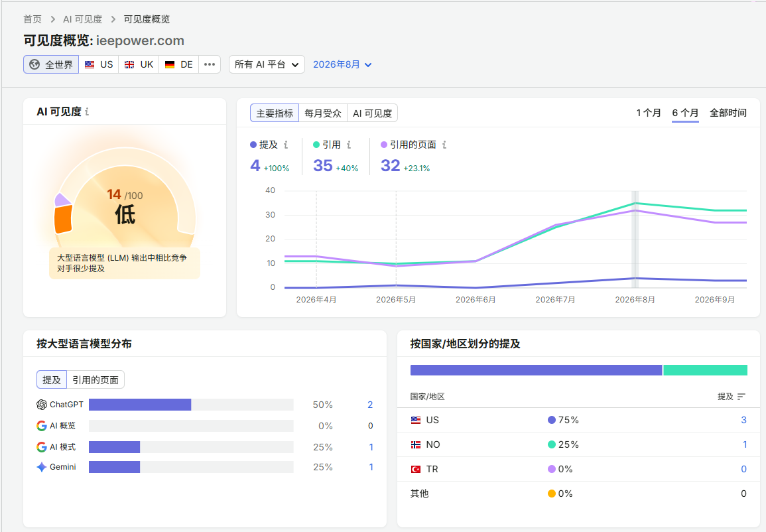Open AI 模式 mentions count 1
Image resolution: width=766 pixels, height=532 pixels.
click(x=371, y=447)
